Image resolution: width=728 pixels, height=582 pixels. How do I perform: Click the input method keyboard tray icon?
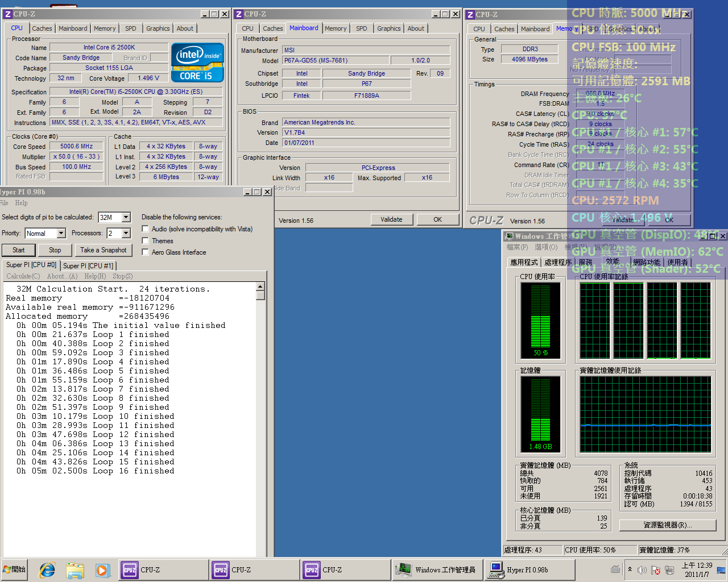pyautogui.click(x=615, y=569)
